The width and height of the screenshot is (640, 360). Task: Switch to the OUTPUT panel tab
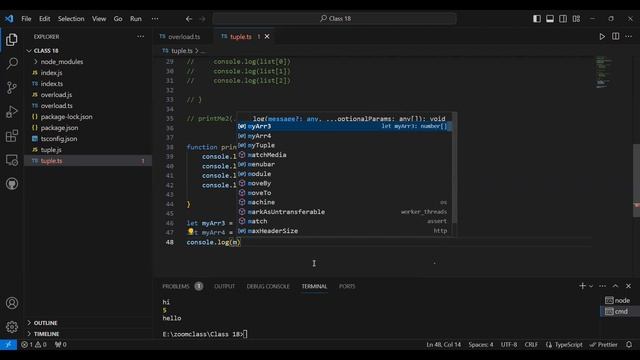tap(224, 286)
